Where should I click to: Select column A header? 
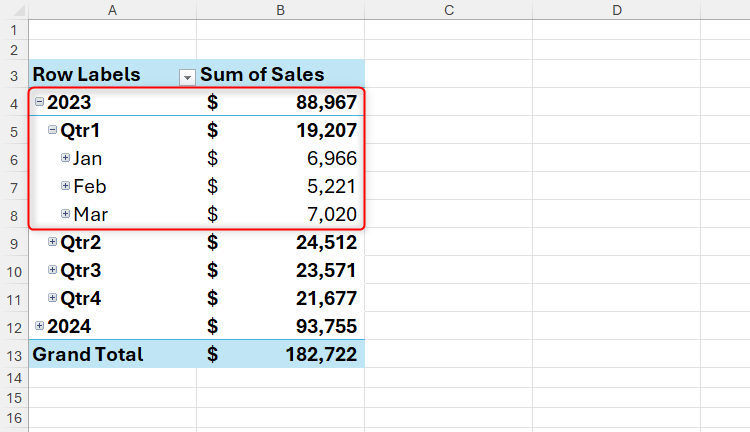point(112,10)
